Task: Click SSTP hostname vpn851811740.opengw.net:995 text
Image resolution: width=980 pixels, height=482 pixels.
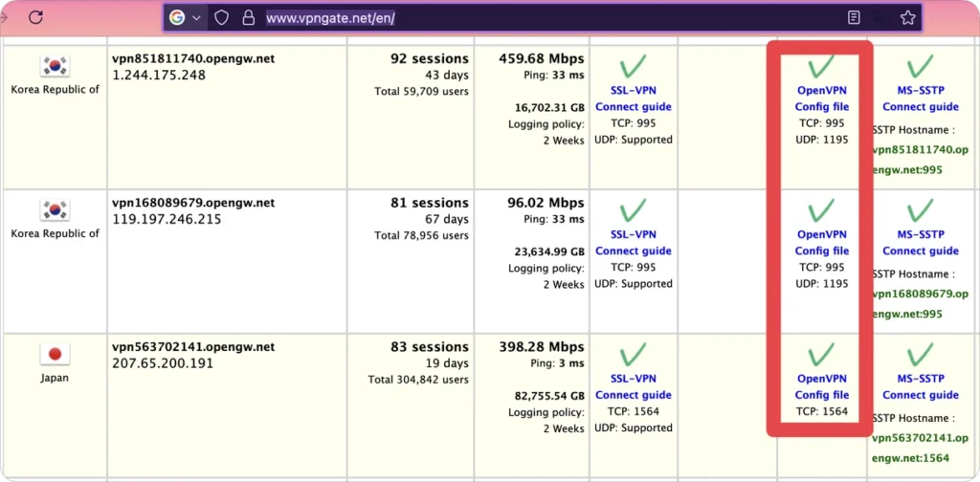Action: pos(920,160)
